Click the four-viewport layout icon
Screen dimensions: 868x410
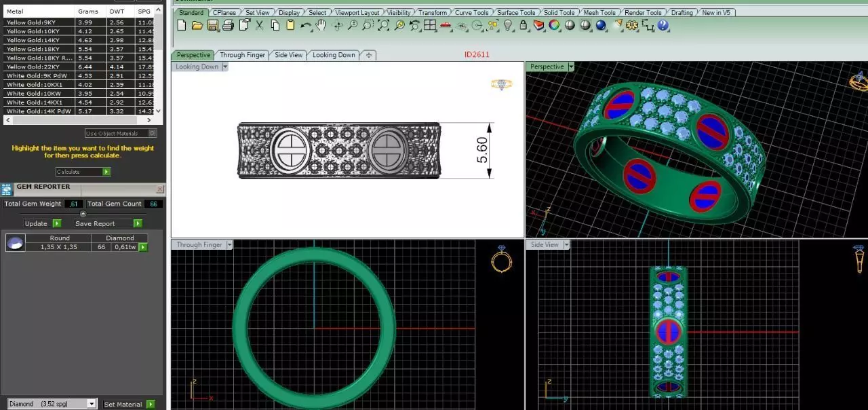(430, 25)
